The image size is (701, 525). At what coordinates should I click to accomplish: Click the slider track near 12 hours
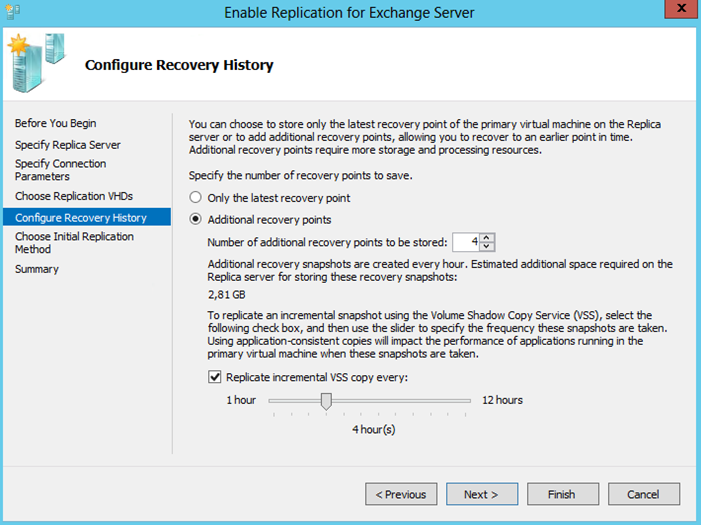(x=463, y=401)
